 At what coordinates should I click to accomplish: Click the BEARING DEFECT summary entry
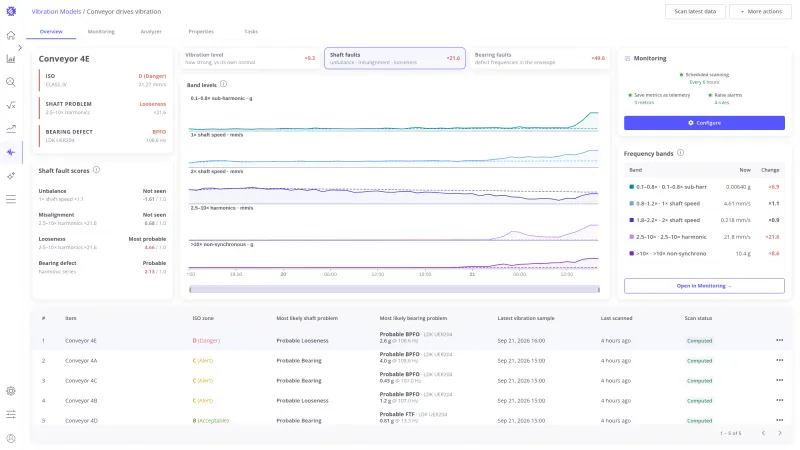pyautogui.click(x=103, y=136)
